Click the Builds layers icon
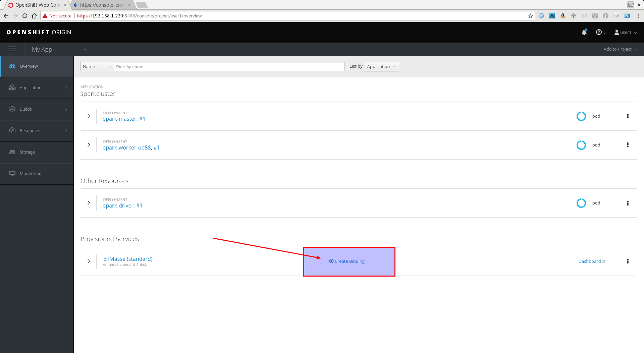The height and width of the screenshot is (353, 644). point(12,109)
